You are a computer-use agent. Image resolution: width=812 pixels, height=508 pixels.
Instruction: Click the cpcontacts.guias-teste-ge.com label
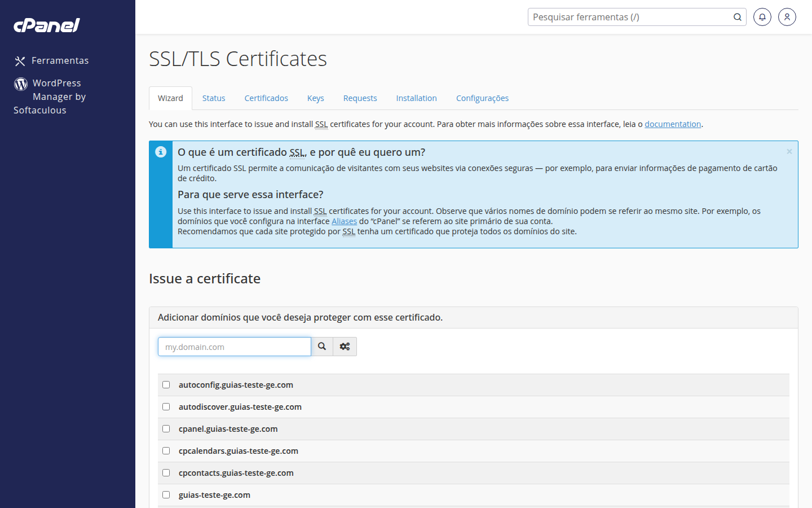point(236,473)
